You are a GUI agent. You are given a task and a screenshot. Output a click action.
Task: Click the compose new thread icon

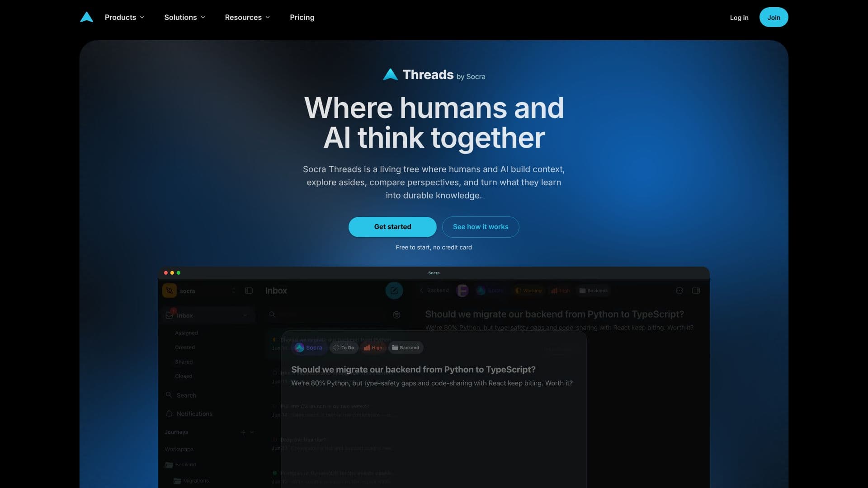coord(394,291)
